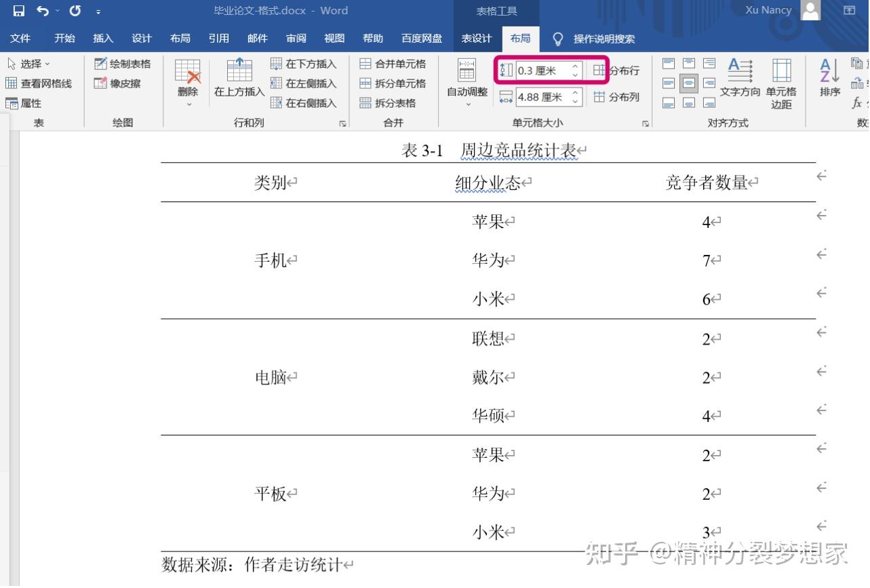This screenshot has width=870, height=588.
Task: Switch to the Insert (插入) tab
Action: point(103,39)
